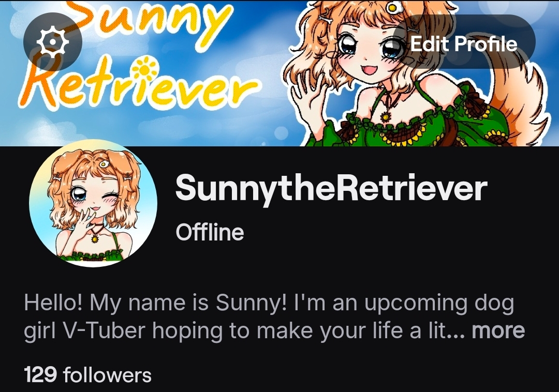Image resolution: width=559 pixels, height=392 pixels.
Task: Click the Offline status label
Action: (x=210, y=232)
